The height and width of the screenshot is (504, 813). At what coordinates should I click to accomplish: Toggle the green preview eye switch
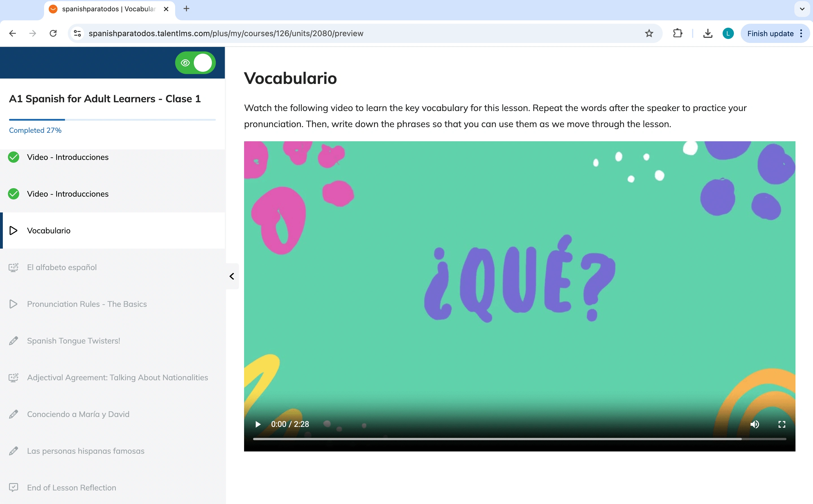[x=195, y=63]
